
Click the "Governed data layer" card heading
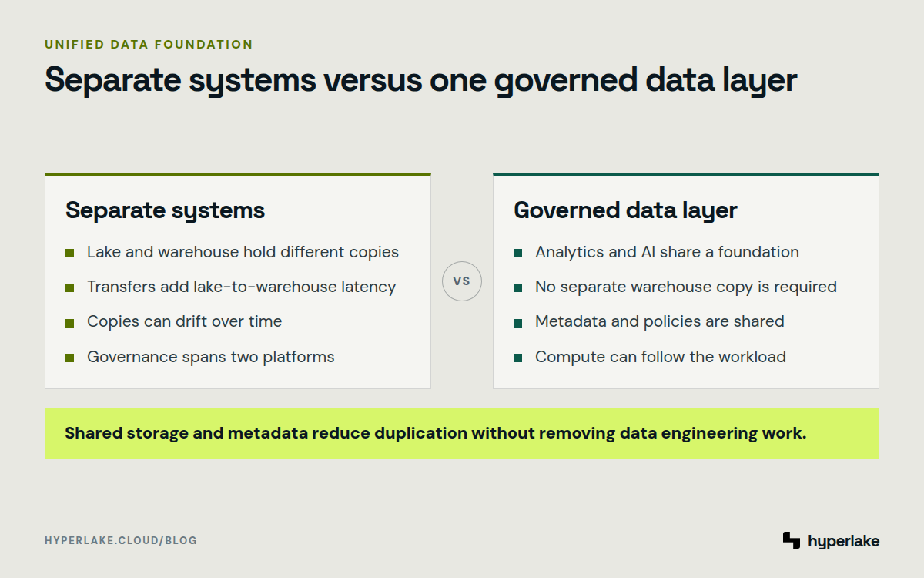pyautogui.click(x=625, y=210)
